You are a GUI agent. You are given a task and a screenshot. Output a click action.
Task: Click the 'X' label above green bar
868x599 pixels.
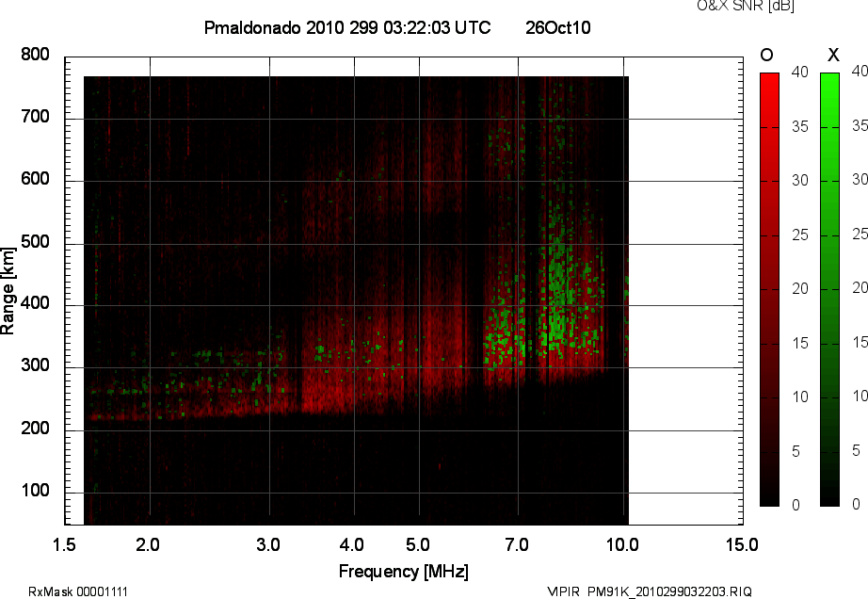833,55
